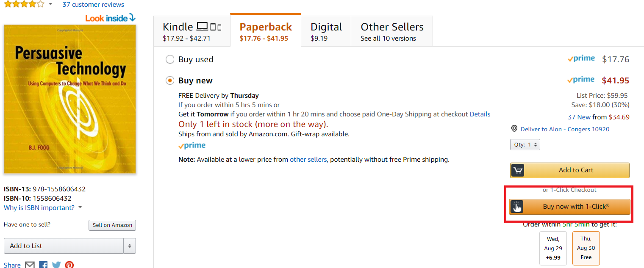Choose the Thu, Aug 30 Free delivery option
This screenshot has width=644, height=268.
tap(586, 248)
